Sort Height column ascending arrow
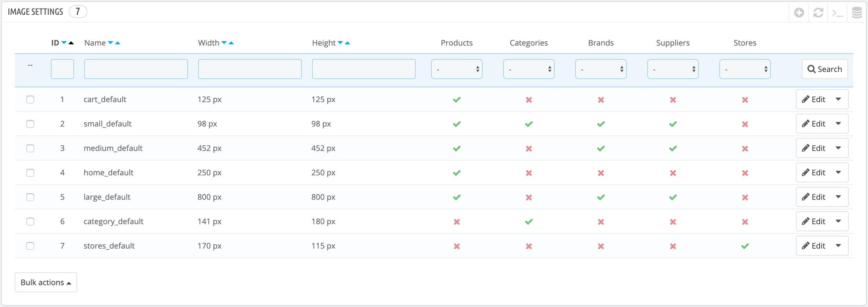This screenshot has height=307, width=868. tap(347, 43)
